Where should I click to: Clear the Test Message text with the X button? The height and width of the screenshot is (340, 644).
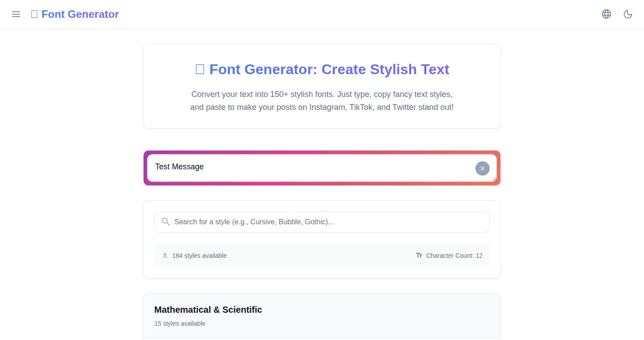pyautogui.click(x=482, y=168)
